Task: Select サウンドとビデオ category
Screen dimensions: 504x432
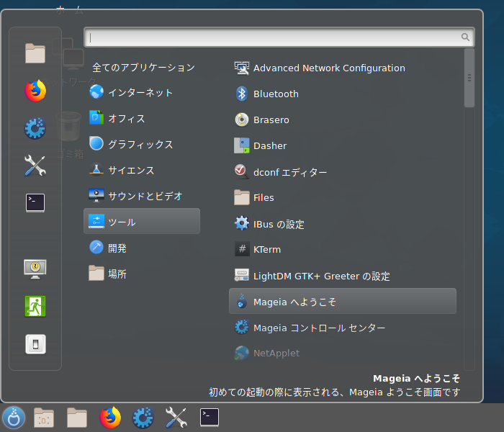Action: (142, 196)
